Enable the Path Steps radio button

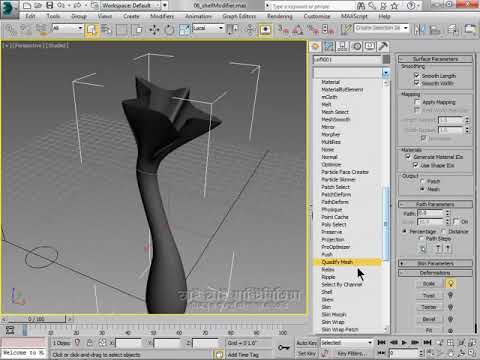421,238
